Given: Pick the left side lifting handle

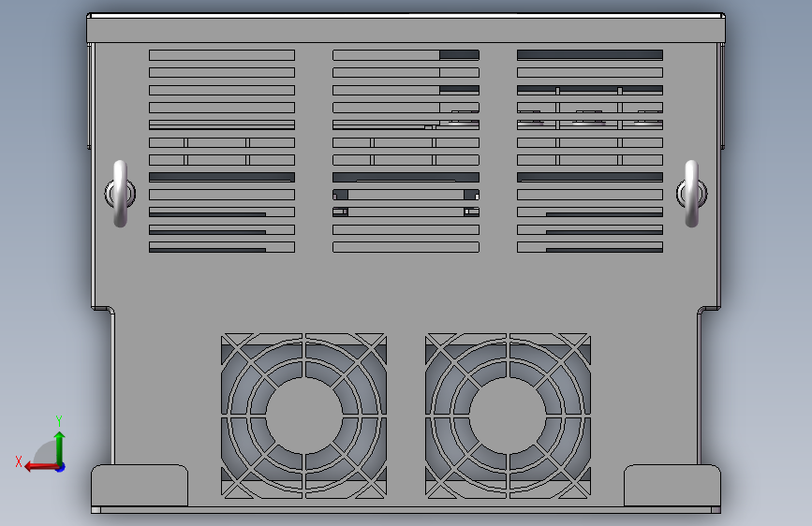Looking at the screenshot, I should pyautogui.click(x=120, y=194).
